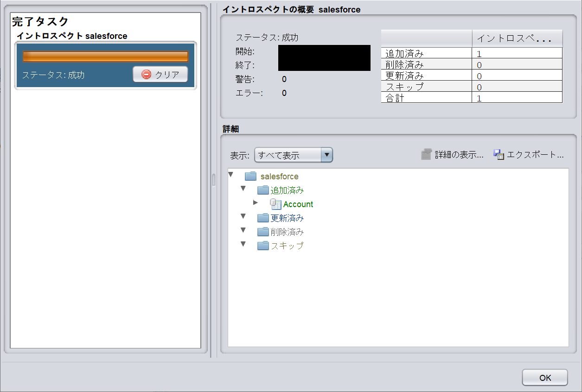This screenshot has width=582, height=392.
Task: Toggle the 削除済み node arrow
Action: tap(243, 230)
